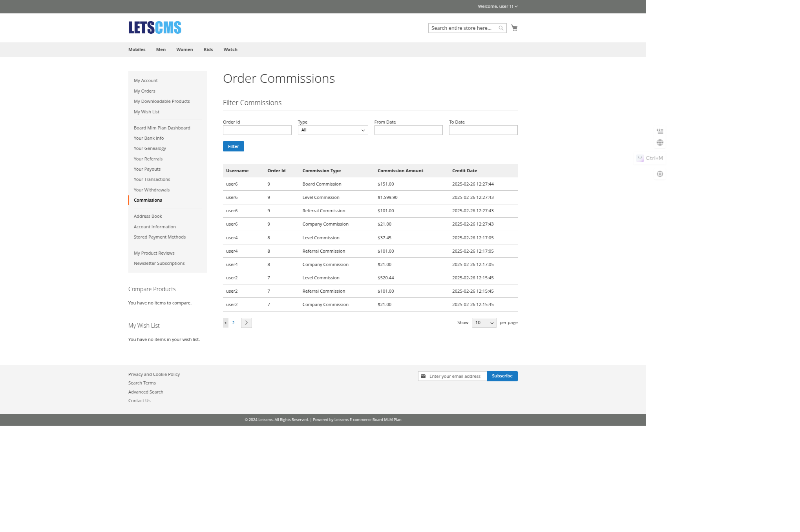Screen dimensions: 800x532
Task: Open the shopping cart
Action: (514, 28)
